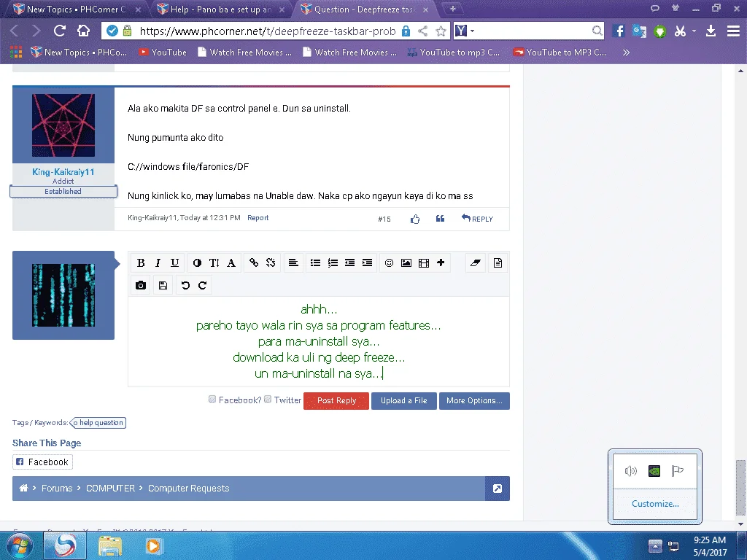The height and width of the screenshot is (560, 747).
Task: Quote post #15 with quote icon
Action: click(x=440, y=219)
